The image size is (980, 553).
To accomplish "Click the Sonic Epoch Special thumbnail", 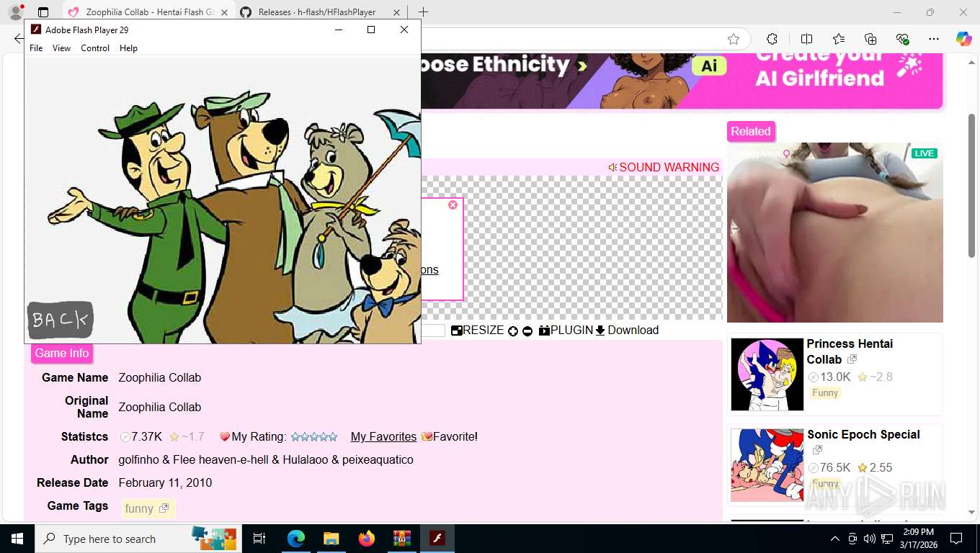I will (767, 465).
